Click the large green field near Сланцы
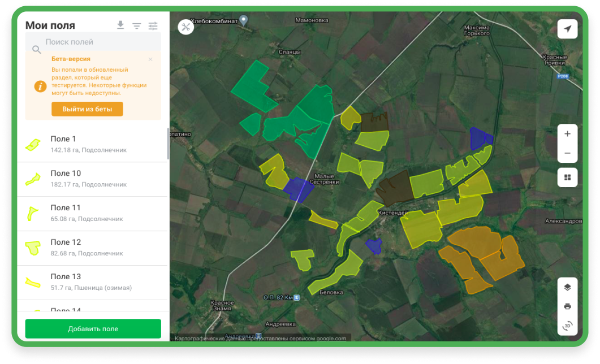600x364 pixels. pyautogui.click(x=254, y=86)
